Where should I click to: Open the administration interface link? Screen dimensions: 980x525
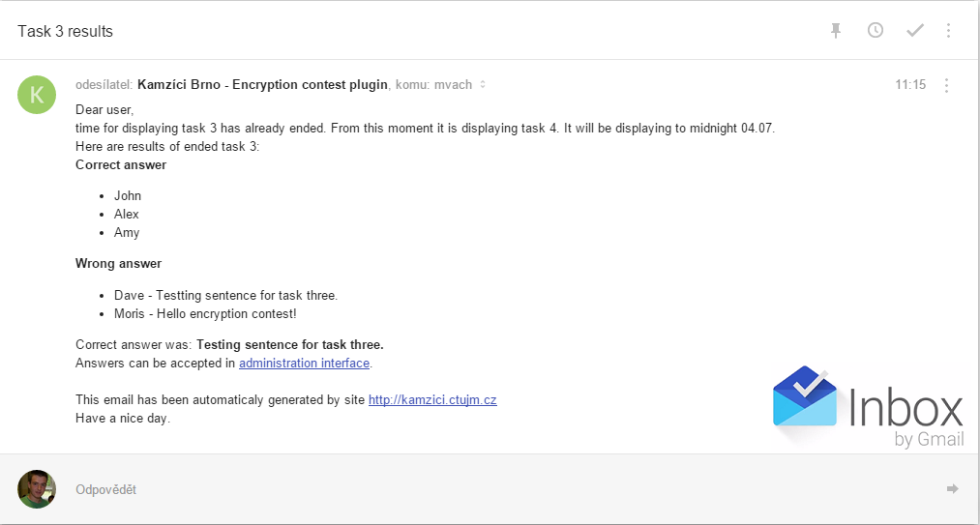[305, 363]
